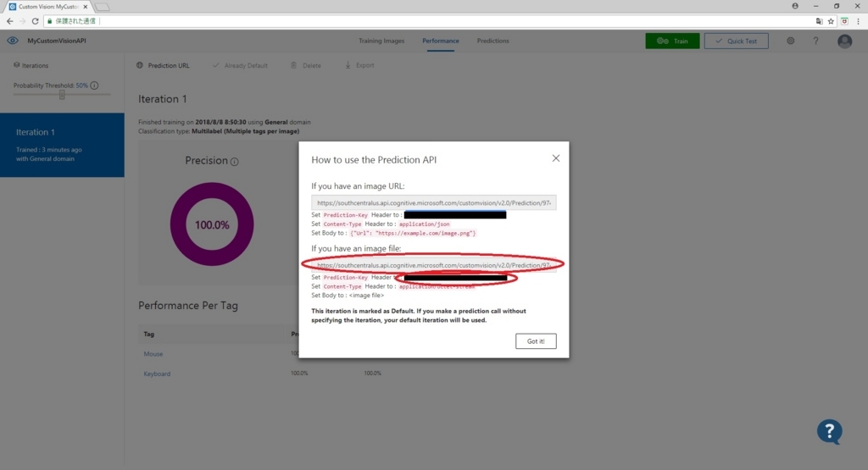Open the Chrome menu three dots

(x=858, y=21)
